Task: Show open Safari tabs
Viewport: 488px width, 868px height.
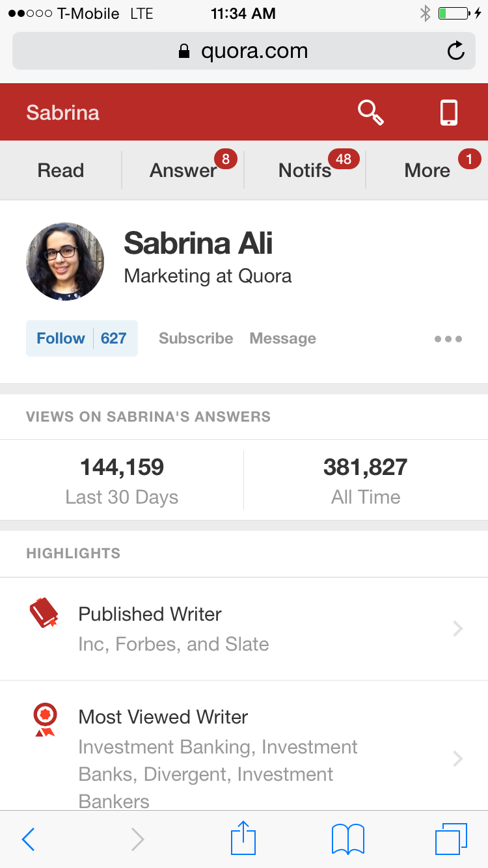Action: [x=451, y=839]
